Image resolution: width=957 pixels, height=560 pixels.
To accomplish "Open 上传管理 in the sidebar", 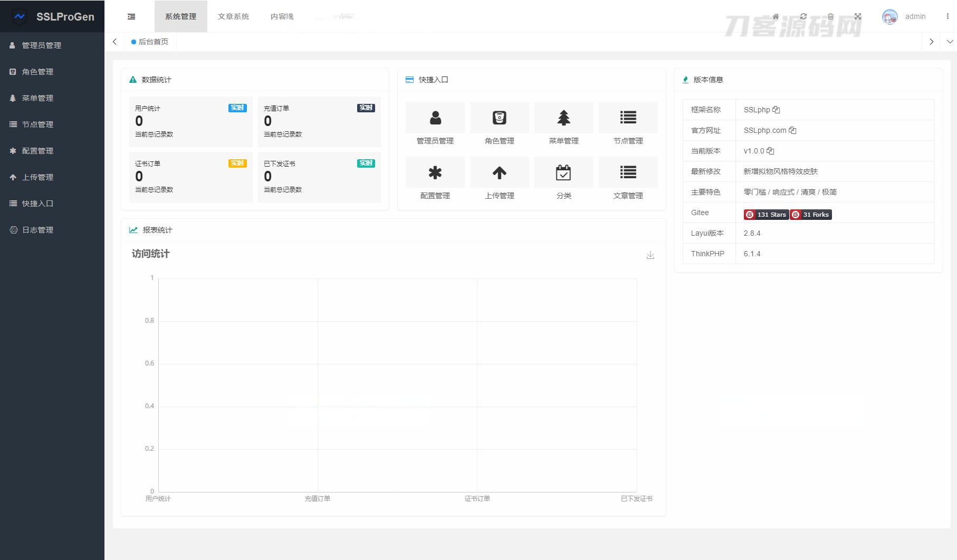I will [52, 177].
